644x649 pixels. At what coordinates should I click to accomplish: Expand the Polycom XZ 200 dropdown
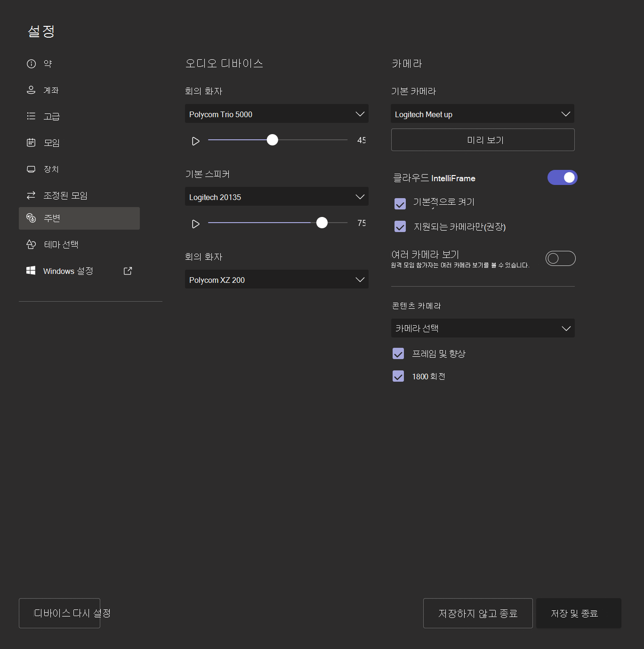point(277,280)
